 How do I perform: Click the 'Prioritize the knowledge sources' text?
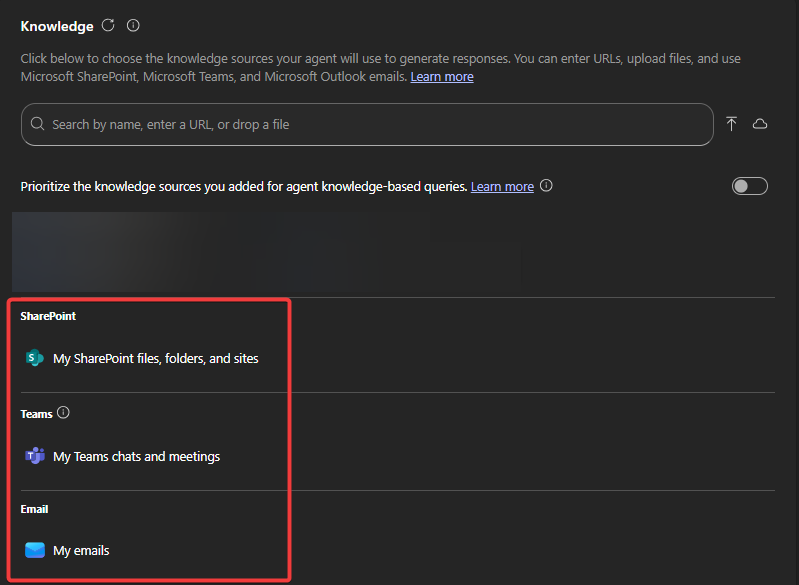(244, 187)
